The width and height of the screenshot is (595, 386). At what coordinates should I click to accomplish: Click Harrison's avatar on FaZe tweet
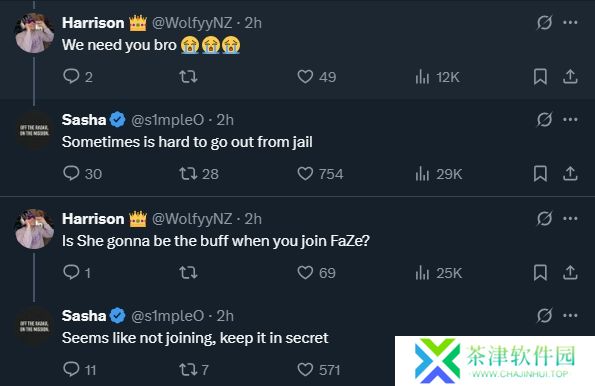(x=35, y=229)
